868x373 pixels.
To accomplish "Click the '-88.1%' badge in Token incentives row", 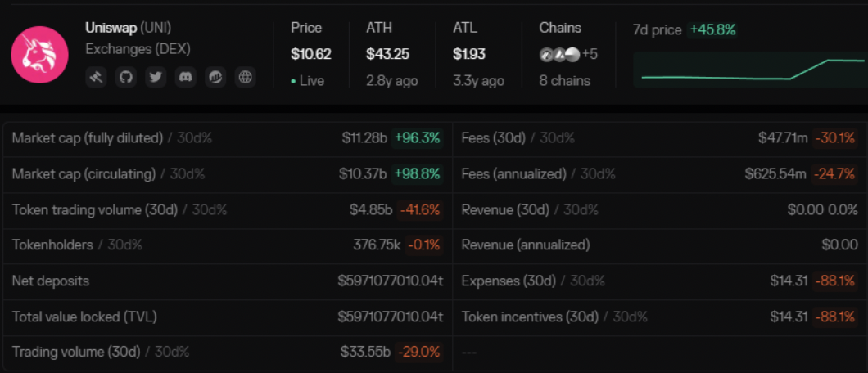I will [834, 317].
